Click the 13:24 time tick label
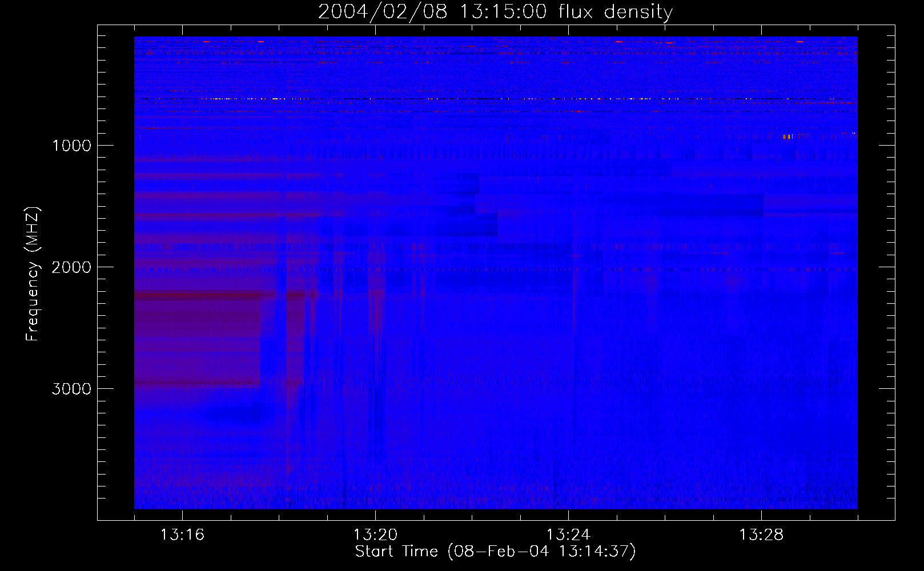This screenshot has height=571, width=924. click(568, 535)
